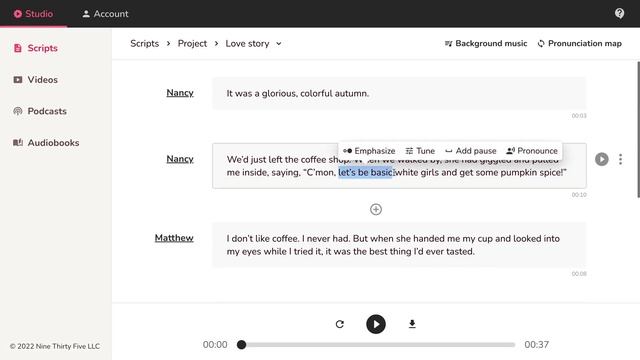640x360 pixels.
Task: Click the Tune sliders icon
Action: pos(409,151)
